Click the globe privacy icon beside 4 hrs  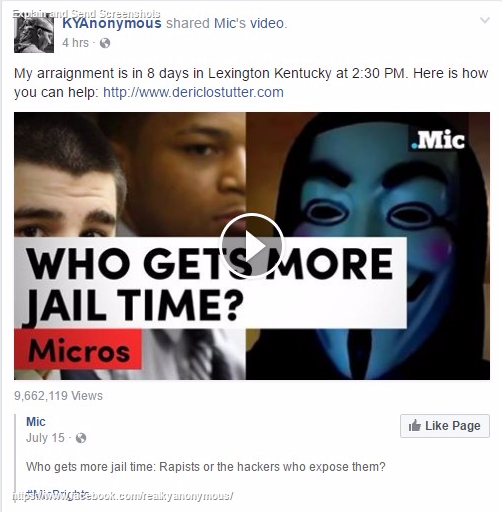105,43
